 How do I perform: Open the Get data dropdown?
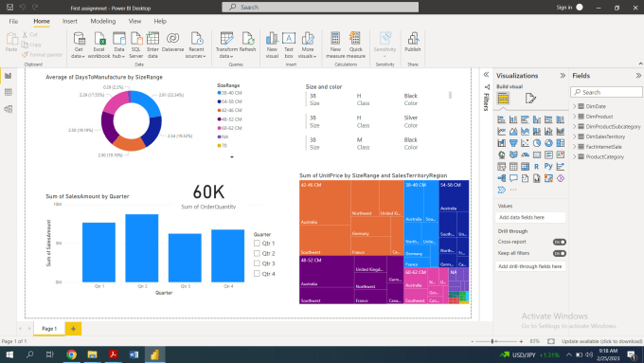78,45
